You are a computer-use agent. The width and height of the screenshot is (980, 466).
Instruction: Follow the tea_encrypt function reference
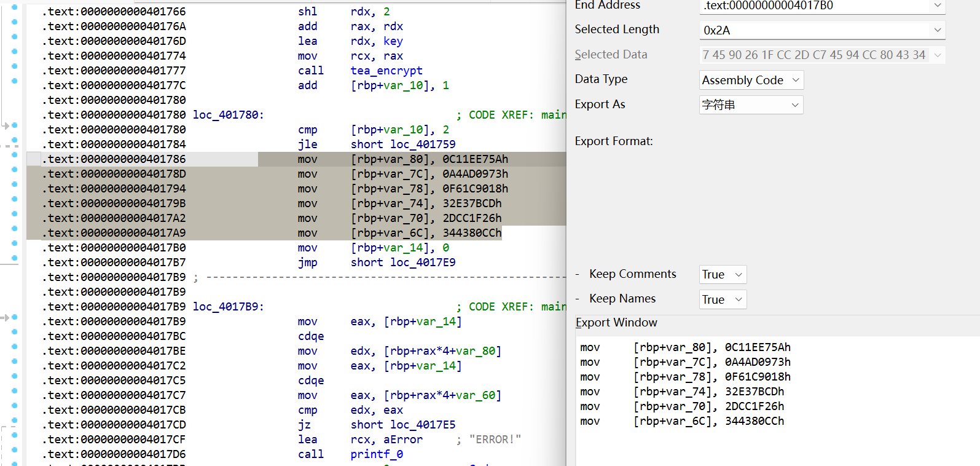coord(386,71)
